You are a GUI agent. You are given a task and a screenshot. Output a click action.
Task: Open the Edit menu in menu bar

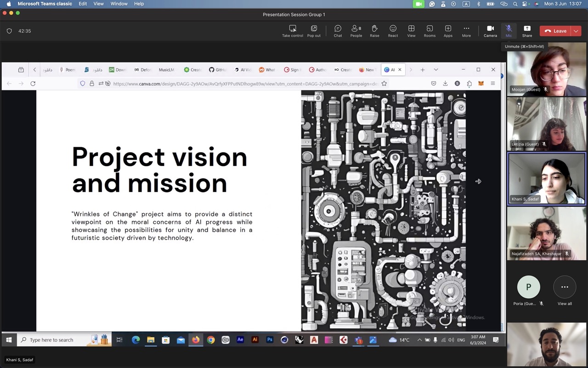[x=83, y=4]
